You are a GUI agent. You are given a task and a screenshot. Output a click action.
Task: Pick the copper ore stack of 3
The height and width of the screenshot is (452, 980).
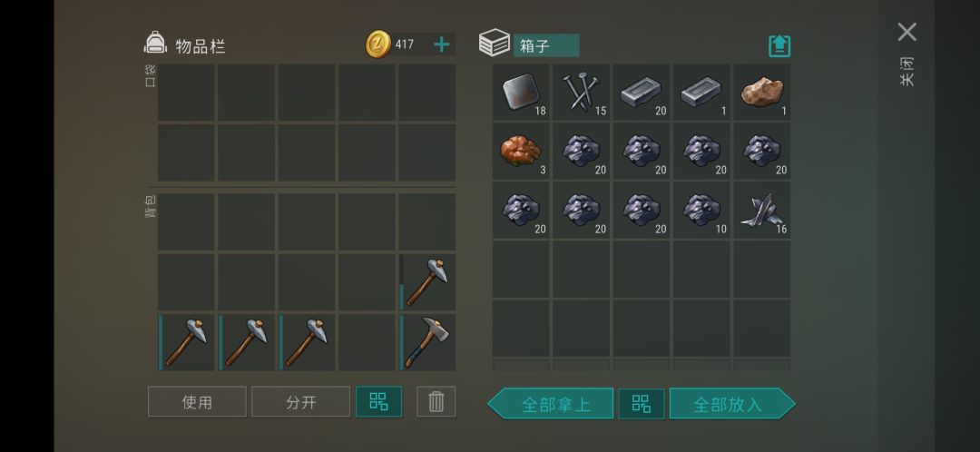[x=521, y=152]
